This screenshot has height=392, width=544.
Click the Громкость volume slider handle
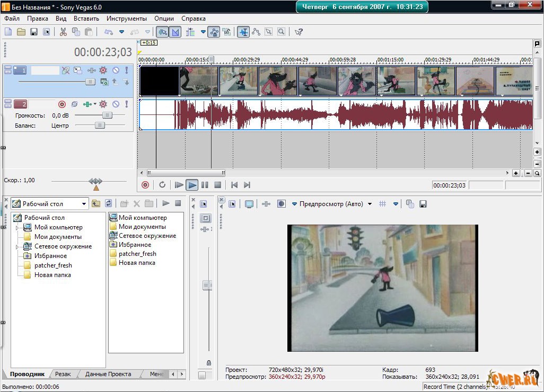pyautogui.click(x=107, y=115)
